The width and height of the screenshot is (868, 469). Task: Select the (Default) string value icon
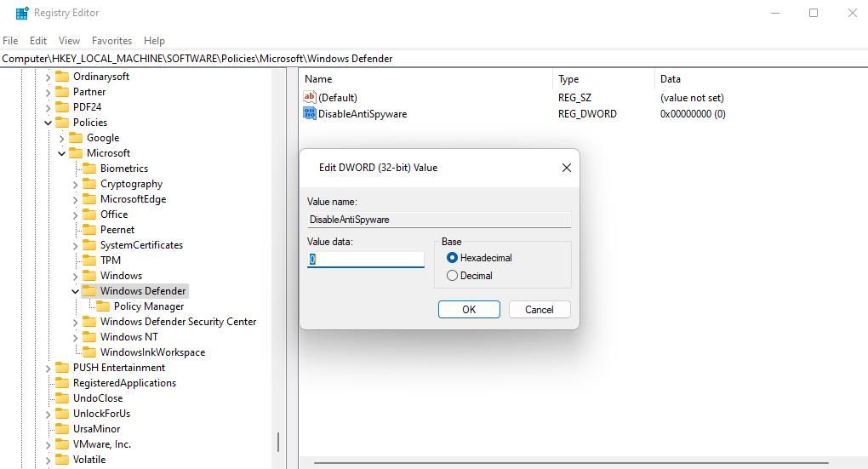[x=310, y=97]
